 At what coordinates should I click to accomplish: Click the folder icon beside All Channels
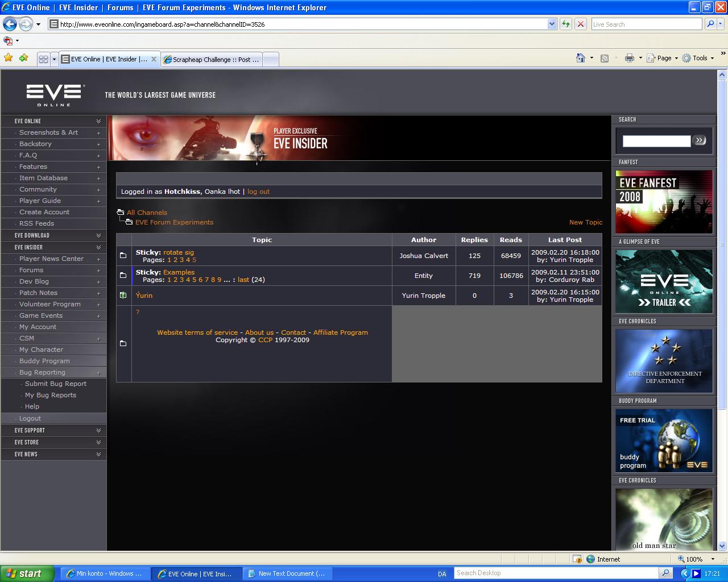(120, 213)
